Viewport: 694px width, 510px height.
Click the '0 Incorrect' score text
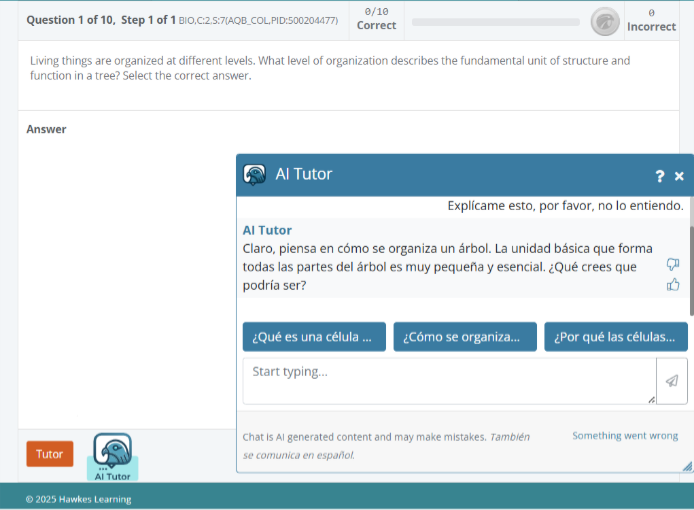coord(652,20)
